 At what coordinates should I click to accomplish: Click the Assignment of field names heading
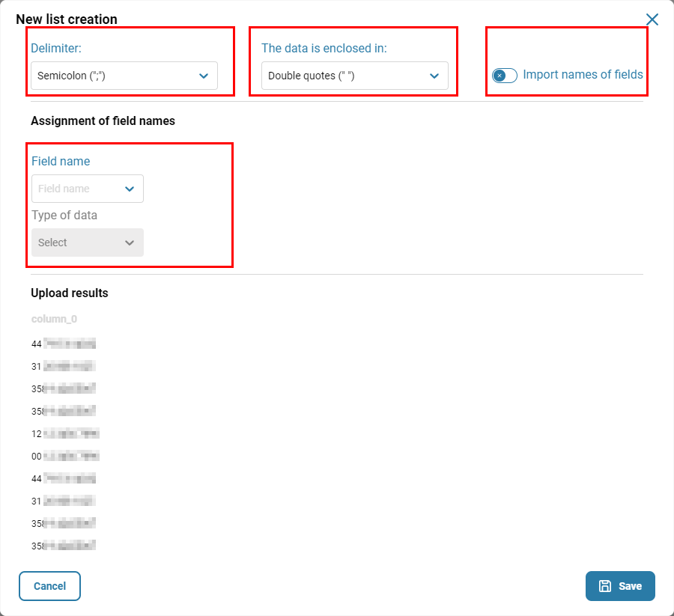point(103,121)
